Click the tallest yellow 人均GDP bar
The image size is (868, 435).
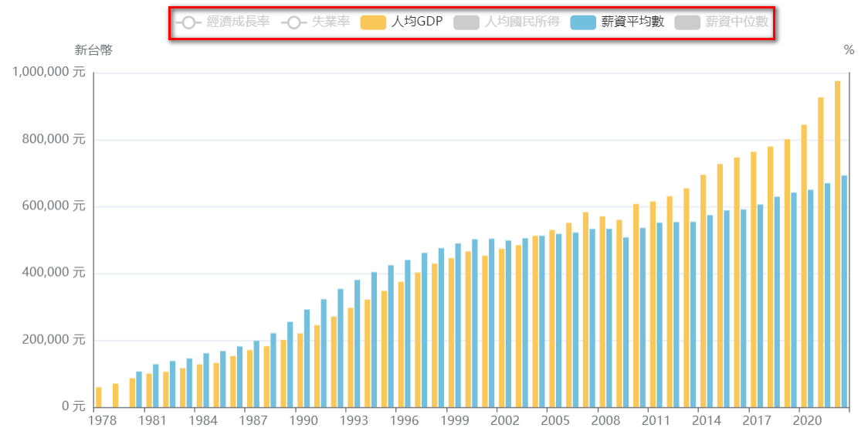point(838,244)
